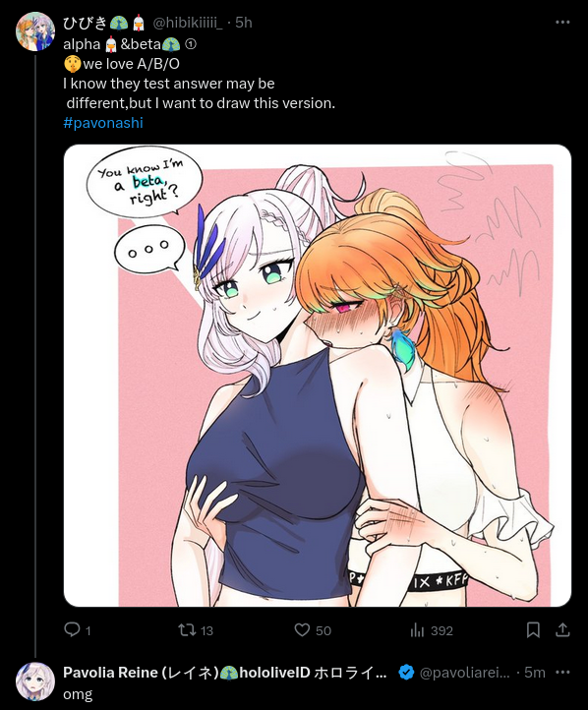This screenshot has width=588, height=710.
Task: Open the 5h timestamp of the post
Action: point(244,23)
